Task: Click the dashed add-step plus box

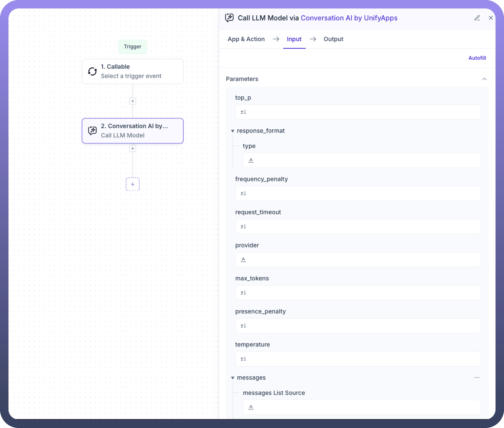Action: click(133, 184)
